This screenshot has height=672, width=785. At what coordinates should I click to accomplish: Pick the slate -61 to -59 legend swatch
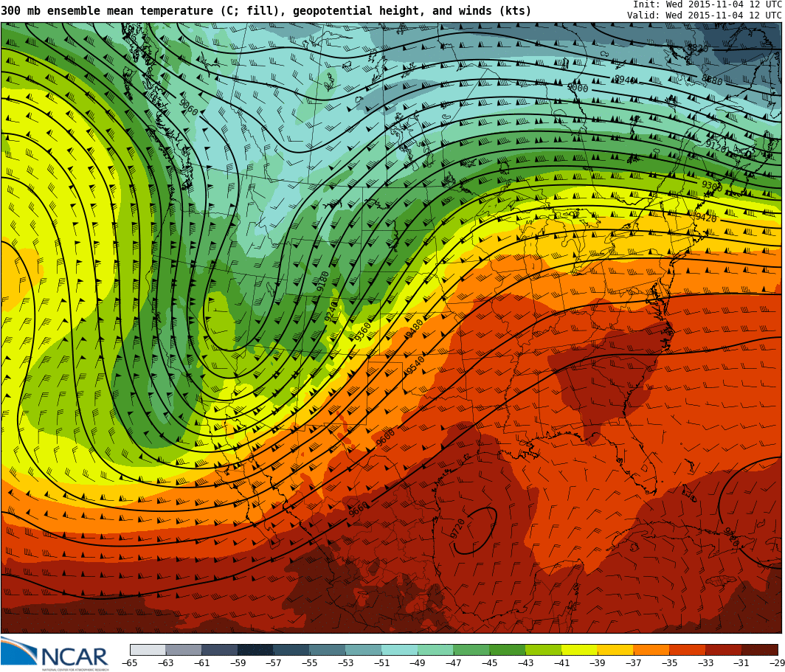(x=220, y=649)
